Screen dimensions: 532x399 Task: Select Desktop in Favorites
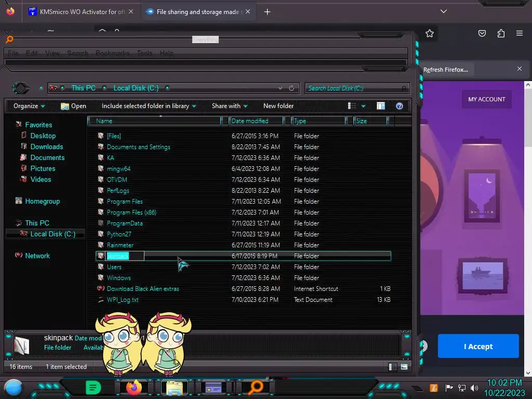pyautogui.click(x=43, y=136)
